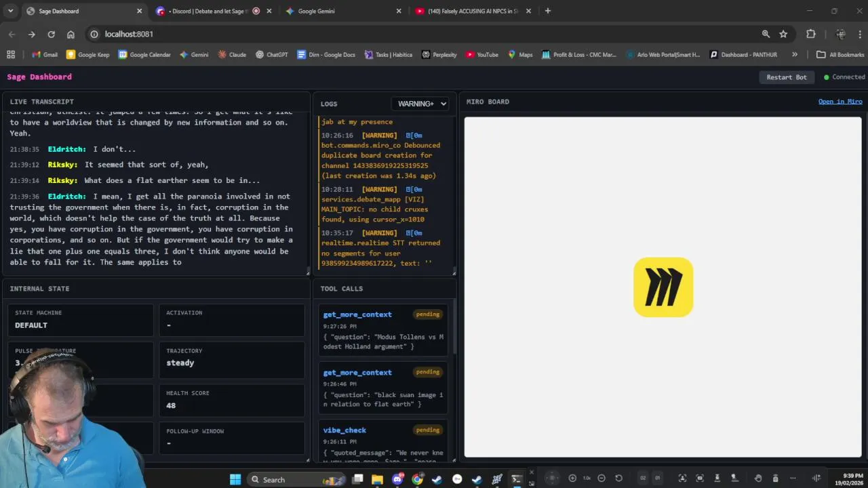868x488 pixels.
Task: Open the Apps grid in bookmarks bar
Action: pos(10,55)
